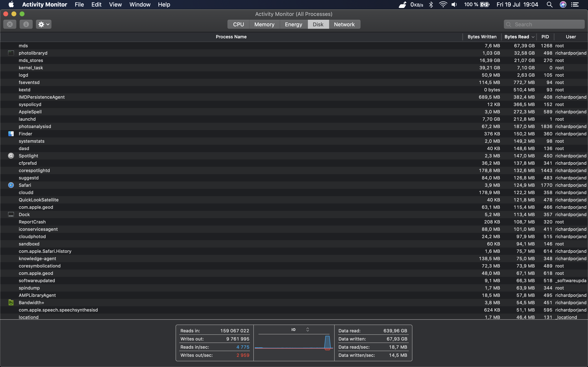Sort by the PID column header
Screen dimensions: 588x367
[545, 37]
